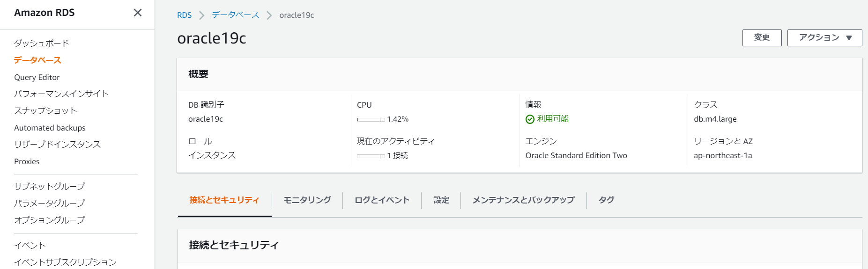This screenshot has width=868, height=269.
Task: Open the タグ tab
Action: (x=607, y=200)
